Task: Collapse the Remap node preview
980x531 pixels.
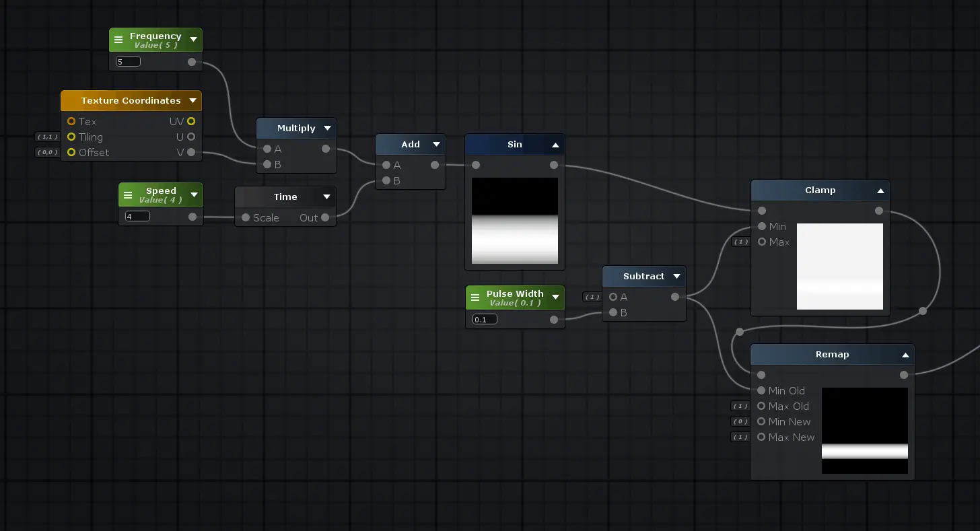Action: coord(905,355)
